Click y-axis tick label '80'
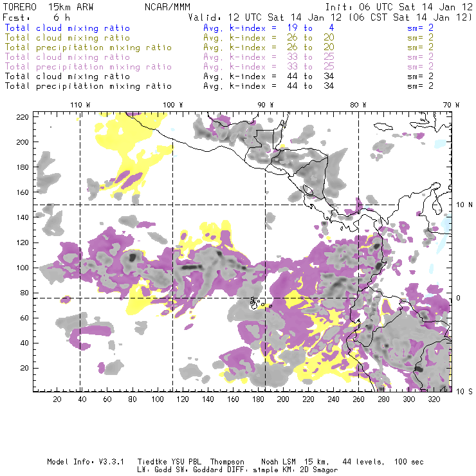This screenshot has height=476, width=476. coord(24,293)
